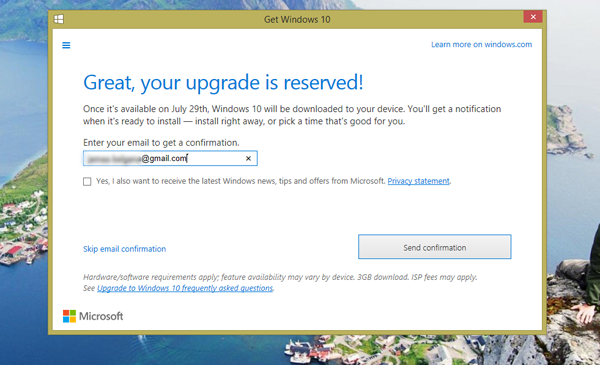Click the Microsoft four-color square logo
600x365 pixels.
[69, 316]
